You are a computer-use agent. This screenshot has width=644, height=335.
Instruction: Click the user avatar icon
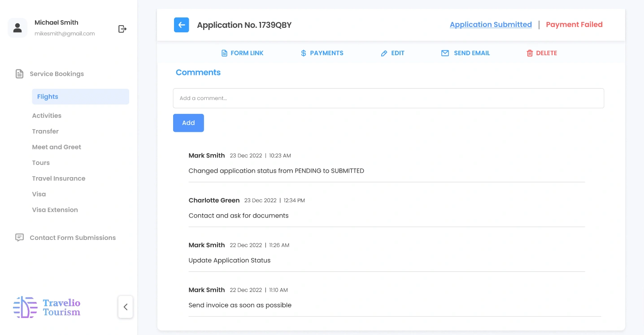pos(17,28)
